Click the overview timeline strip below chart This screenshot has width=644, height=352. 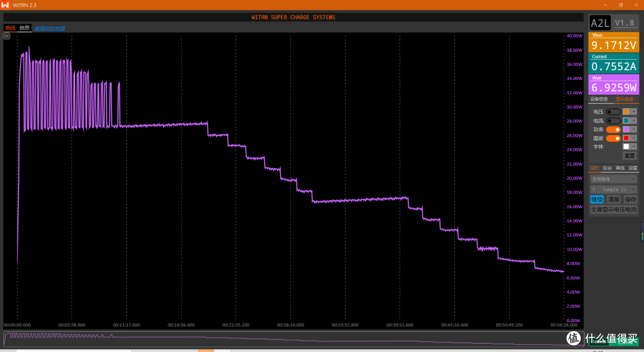(293, 339)
